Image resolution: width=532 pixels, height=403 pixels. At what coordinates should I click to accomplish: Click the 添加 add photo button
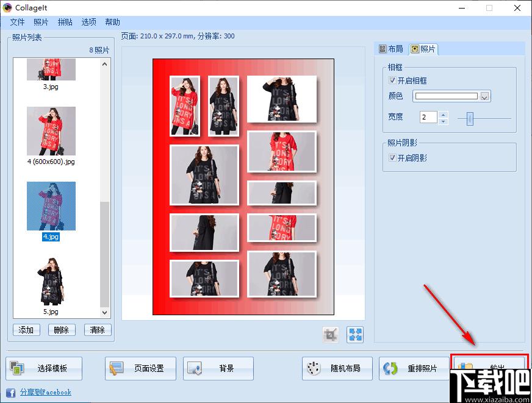pyautogui.click(x=26, y=330)
